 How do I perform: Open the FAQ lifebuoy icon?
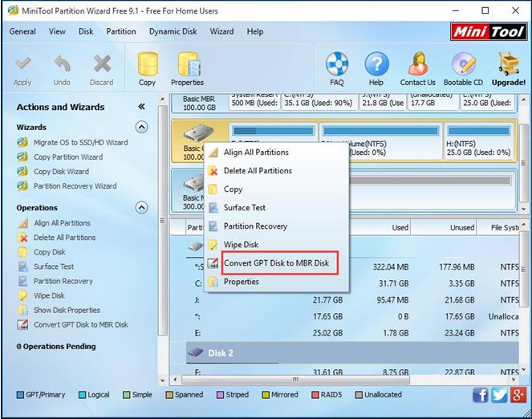click(x=336, y=63)
